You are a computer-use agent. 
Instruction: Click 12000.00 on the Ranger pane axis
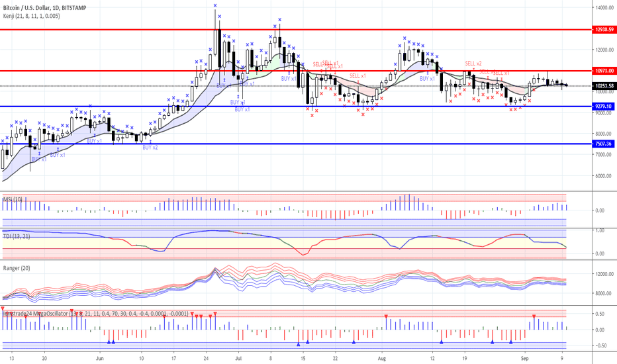coord(605,274)
